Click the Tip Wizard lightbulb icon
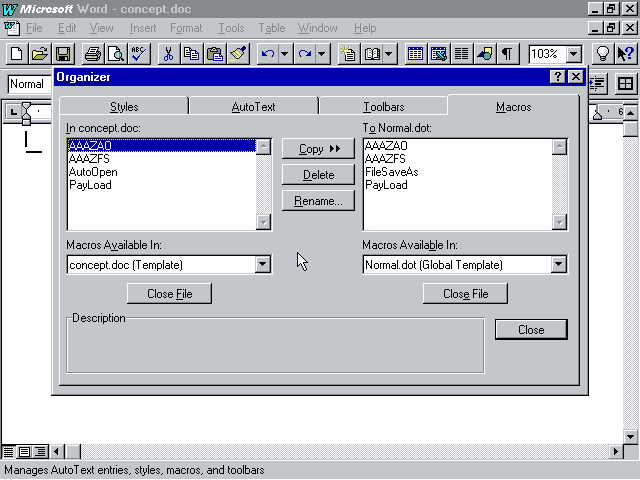640x480 pixels. [603, 53]
